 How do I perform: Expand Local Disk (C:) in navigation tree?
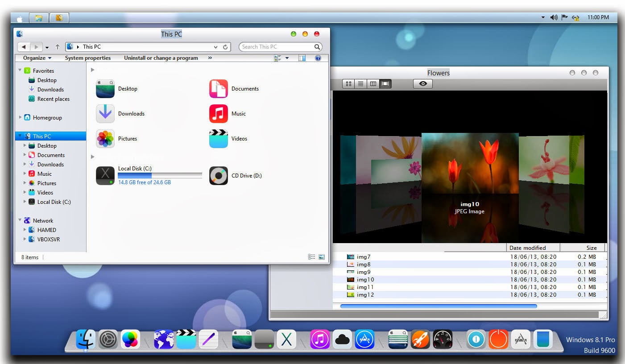tap(25, 202)
